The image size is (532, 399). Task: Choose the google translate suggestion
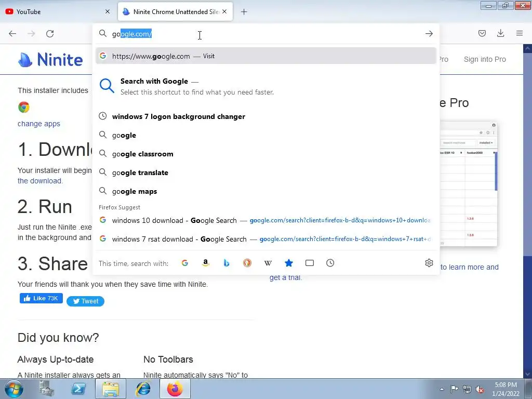coord(265,172)
